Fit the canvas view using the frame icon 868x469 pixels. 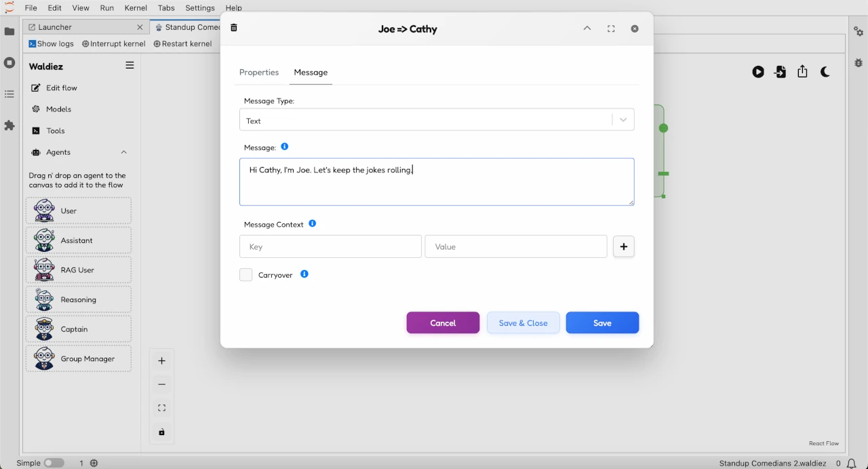tap(161, 408)
